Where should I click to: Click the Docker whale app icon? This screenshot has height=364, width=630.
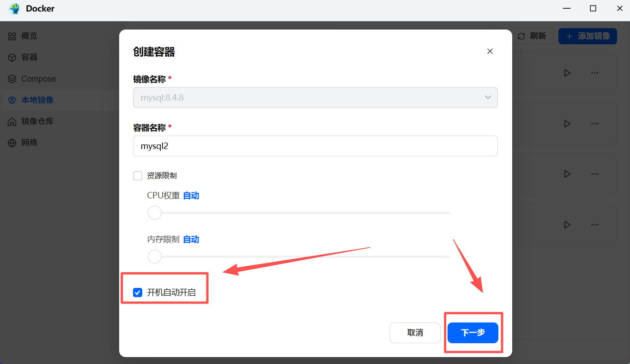click(x=14, y=9)
